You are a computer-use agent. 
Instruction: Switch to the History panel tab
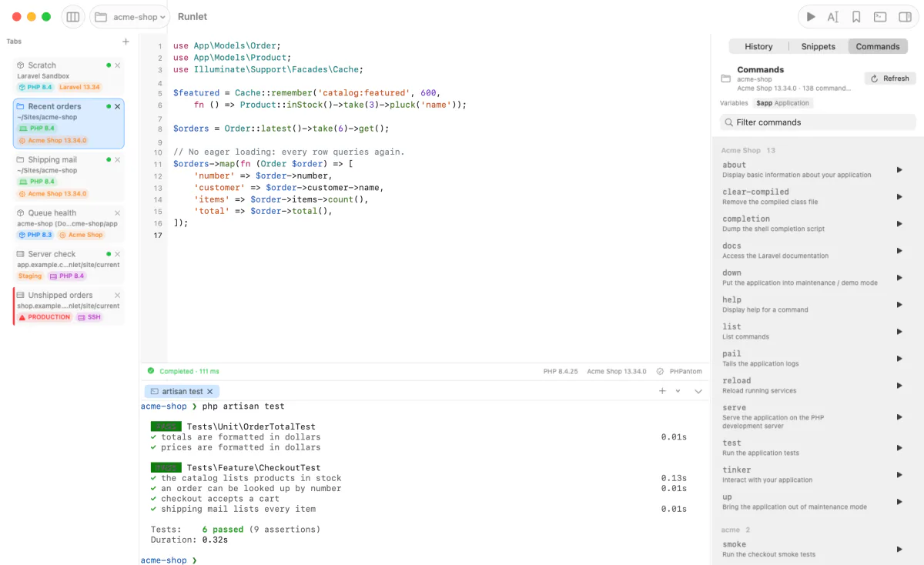pos(758,46)
